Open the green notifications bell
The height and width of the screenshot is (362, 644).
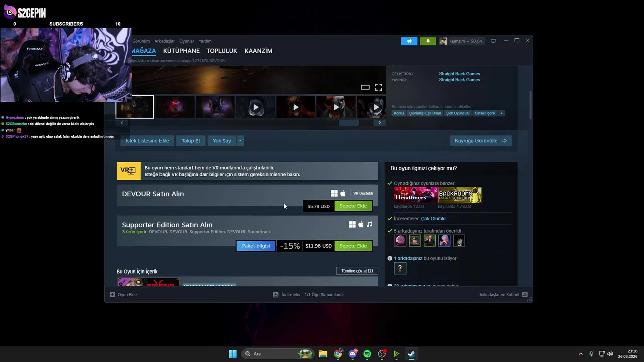pos(428,41)
